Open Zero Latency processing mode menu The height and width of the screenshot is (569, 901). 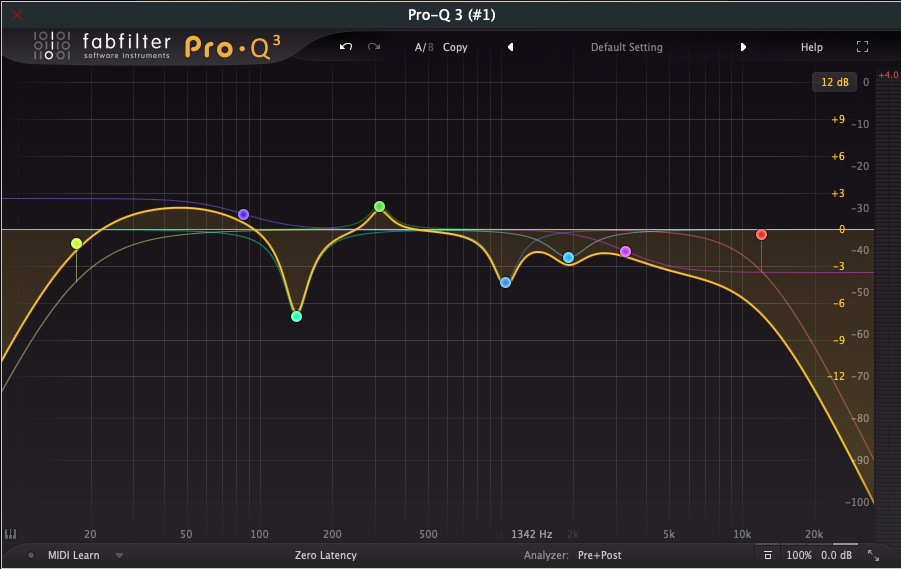coord(326,555)
